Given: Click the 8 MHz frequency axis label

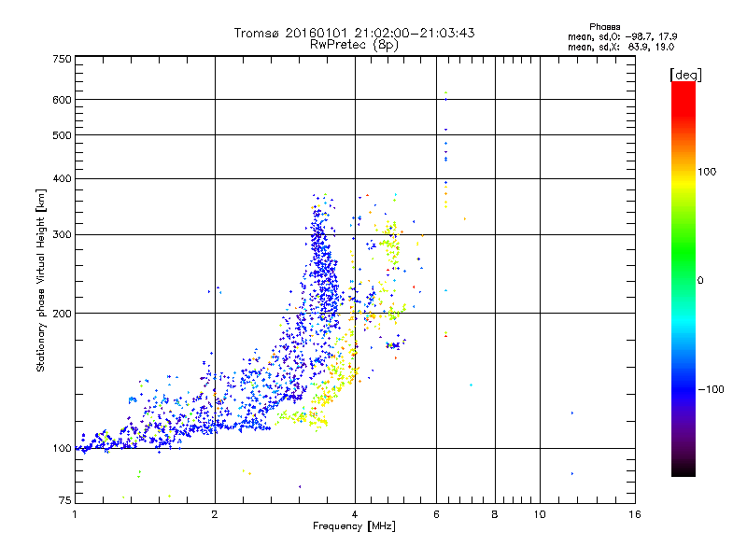Looking at the screenshot, I should coord(495,514).
